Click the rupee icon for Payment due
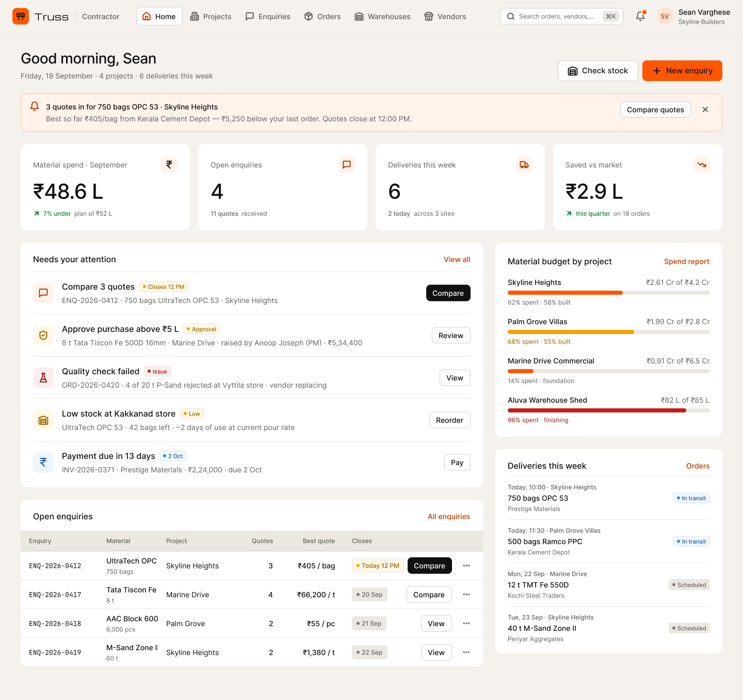The height and width of the screenshot is (700, 743). (43, 462)
